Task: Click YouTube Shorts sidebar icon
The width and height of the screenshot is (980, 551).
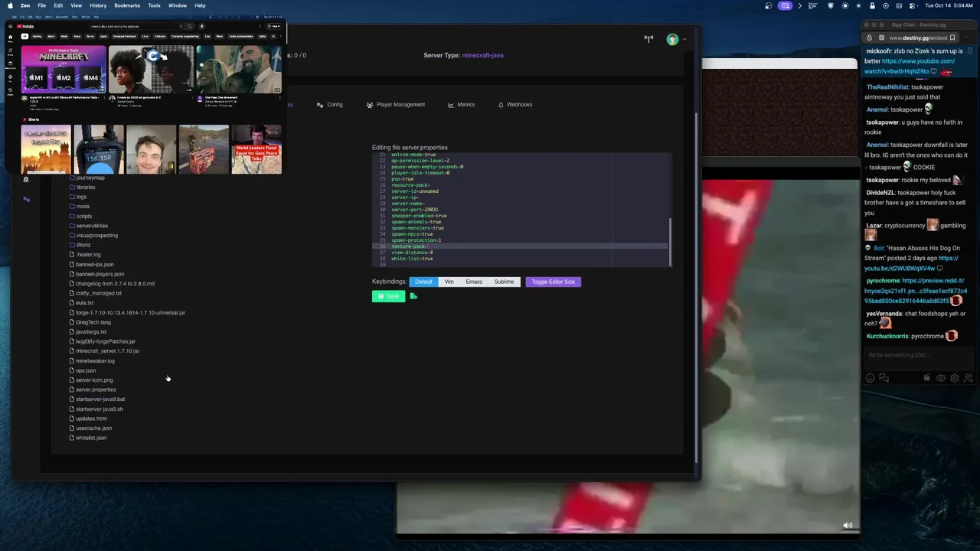Action: click(10, 51)
